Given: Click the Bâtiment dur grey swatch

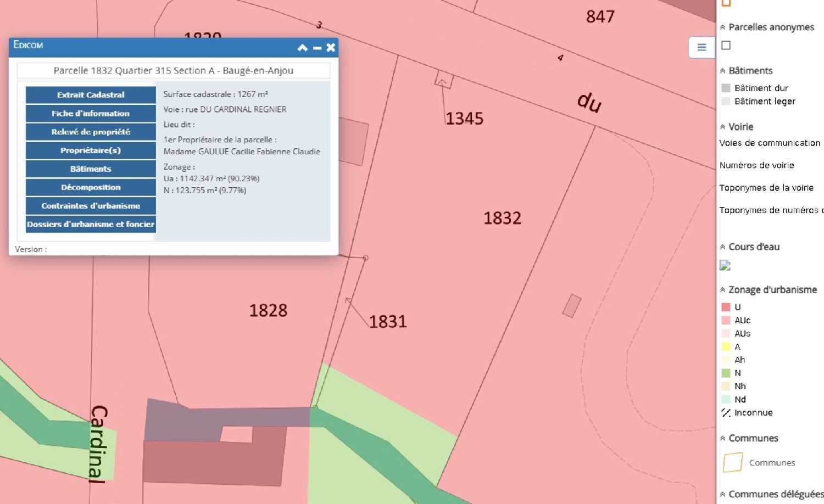Looking at the screenshot, I should tap(726, 88).
